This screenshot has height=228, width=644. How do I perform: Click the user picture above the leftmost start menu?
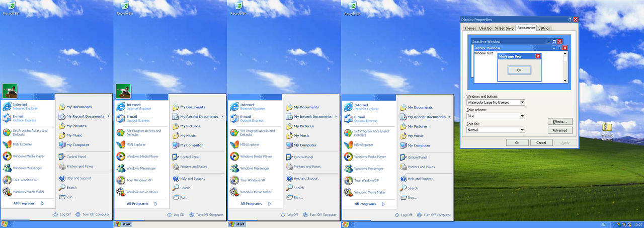coord(10,92)
